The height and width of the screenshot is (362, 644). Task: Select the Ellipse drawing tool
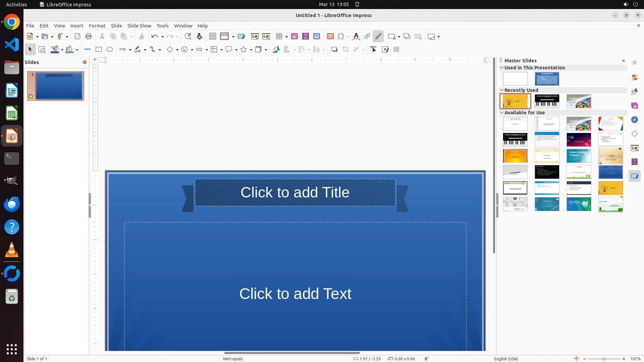coord(110,50)
